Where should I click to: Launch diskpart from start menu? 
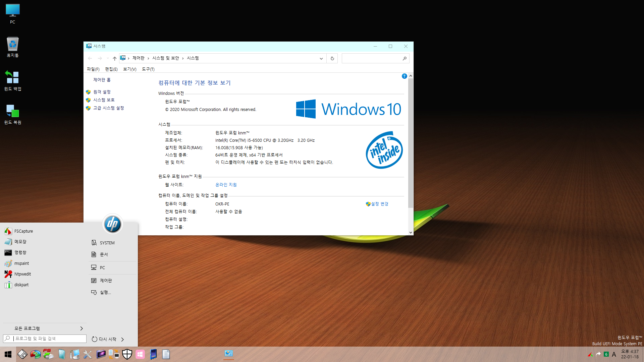(x=45, y=285)
